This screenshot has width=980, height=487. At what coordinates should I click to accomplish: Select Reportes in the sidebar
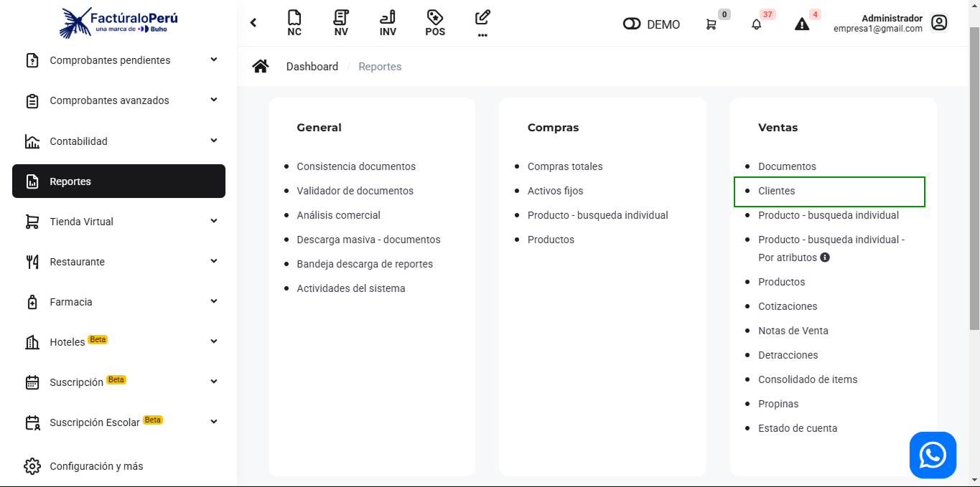(118, 181)
